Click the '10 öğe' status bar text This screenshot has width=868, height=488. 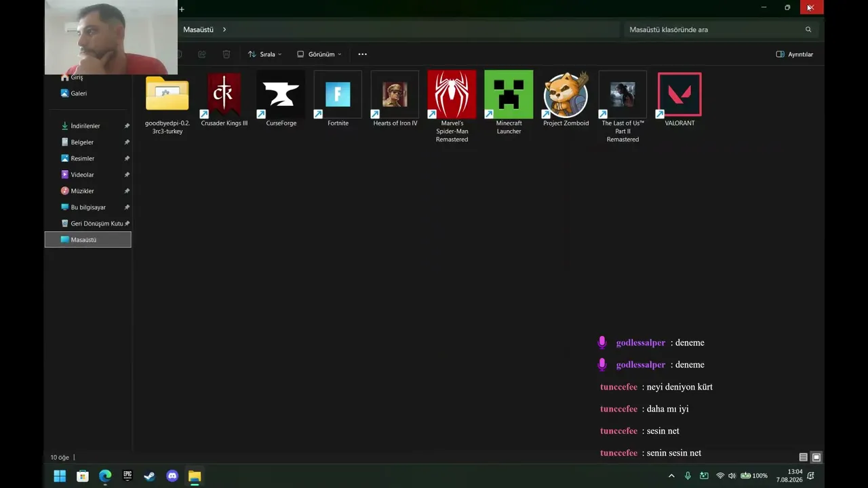pos(60,457)
